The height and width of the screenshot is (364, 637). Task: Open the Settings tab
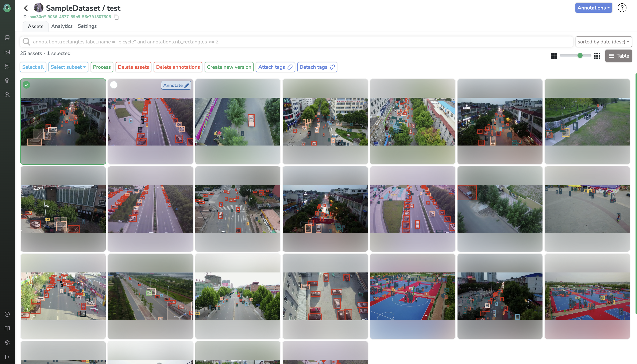coord(87,26)
